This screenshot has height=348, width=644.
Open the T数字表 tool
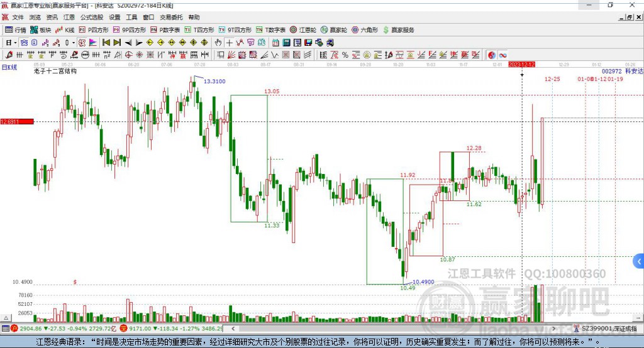[x=270, y=30]
